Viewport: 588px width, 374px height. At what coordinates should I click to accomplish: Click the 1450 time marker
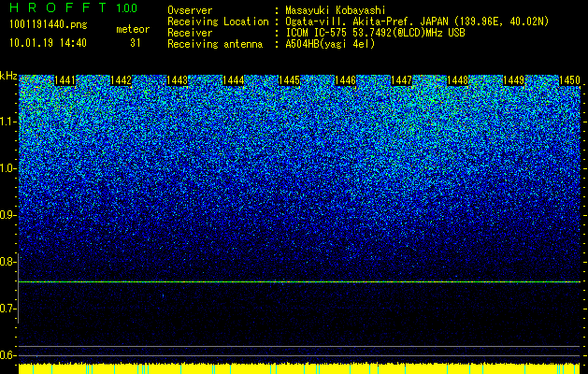coord(570,80)
